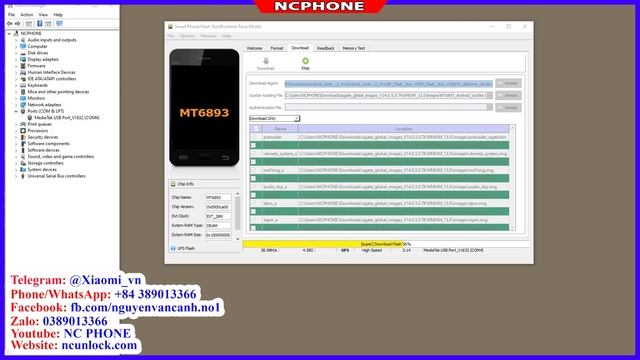Click scan for hardware changes monitor icon
The image size is (640, 360).
(60, 24)
